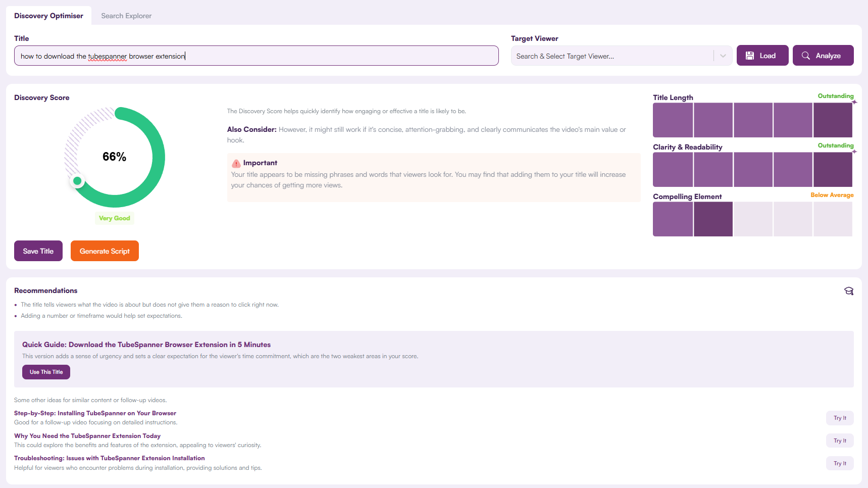Click the Generate Script button
This screenshot has height=488, width=868.
105,251
